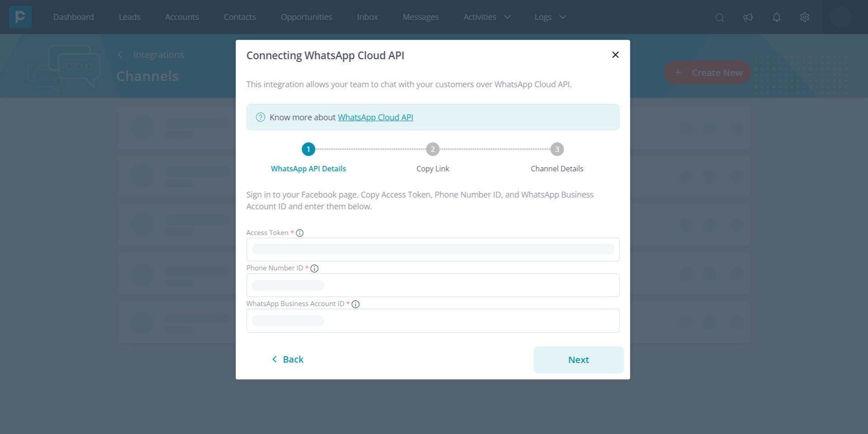Close the WhatsApp Cloud API dialog
Screen dimensions: 868x434
615,55
